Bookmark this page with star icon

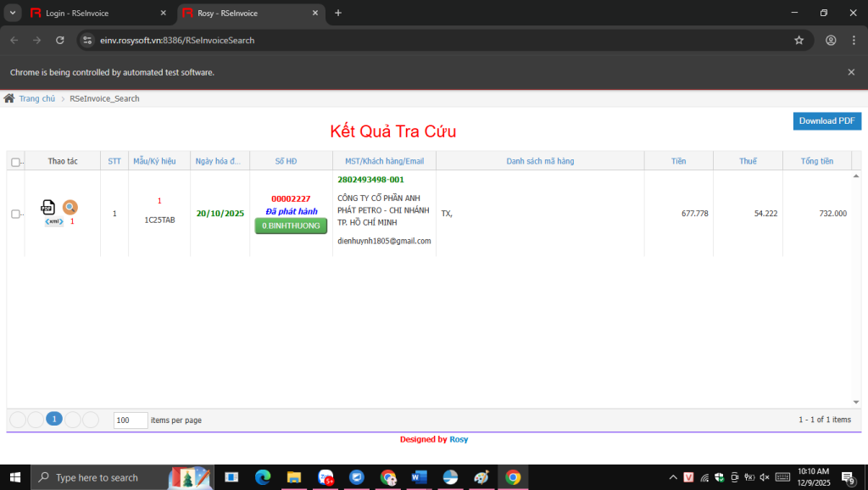click(798, 40)
